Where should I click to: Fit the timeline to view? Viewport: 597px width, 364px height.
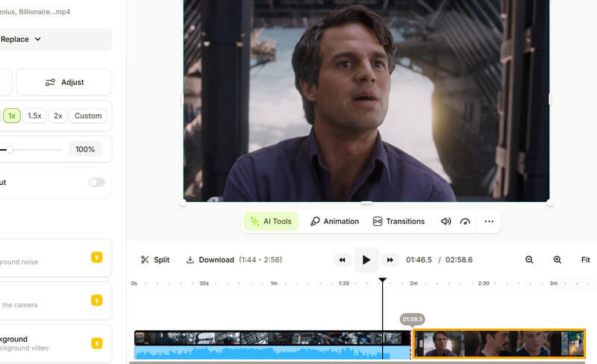pos(586,260)
